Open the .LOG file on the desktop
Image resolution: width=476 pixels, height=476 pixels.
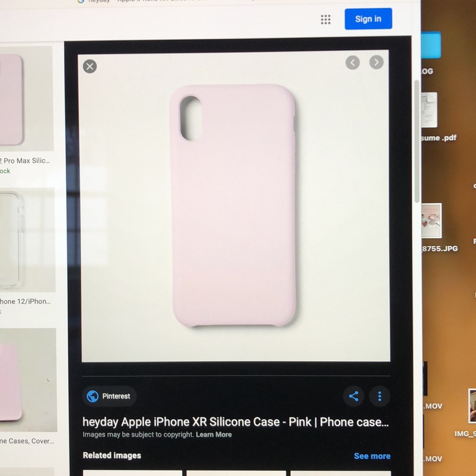click(x=431, y=48)
